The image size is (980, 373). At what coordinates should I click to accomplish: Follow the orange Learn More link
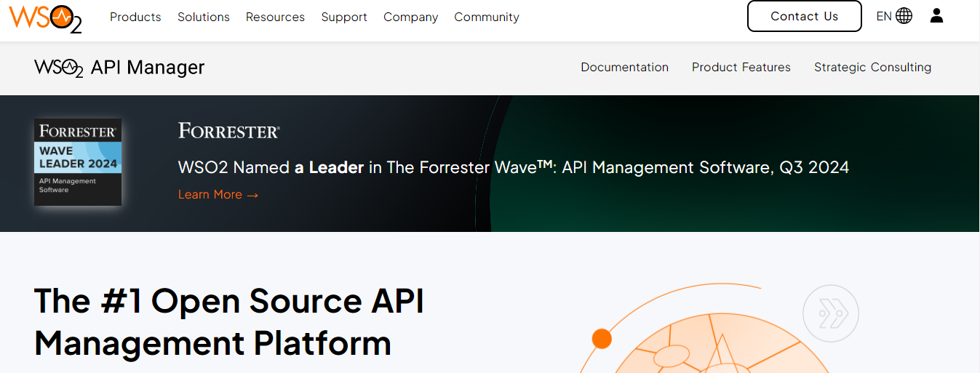218,194
